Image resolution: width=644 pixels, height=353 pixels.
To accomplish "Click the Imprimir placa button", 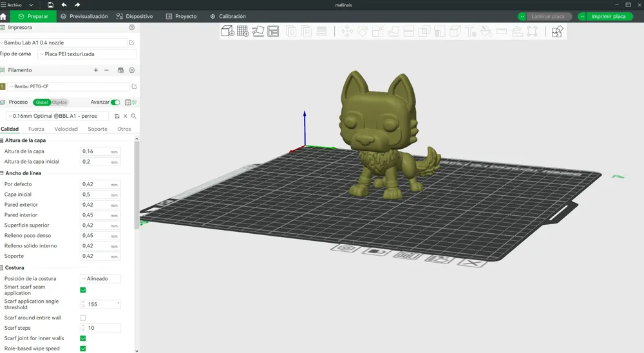I will [609, 17].
